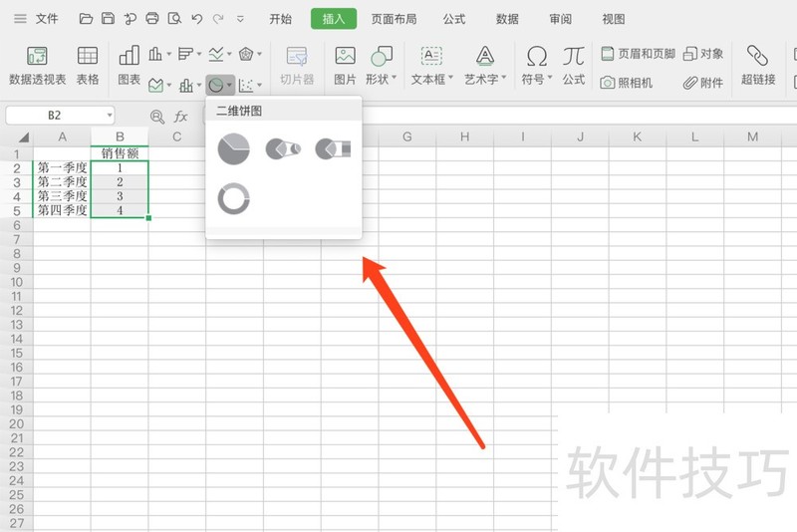Open the 艺术字 word art dropdown
Screen dimensions: 797x532
click(485, 66)
